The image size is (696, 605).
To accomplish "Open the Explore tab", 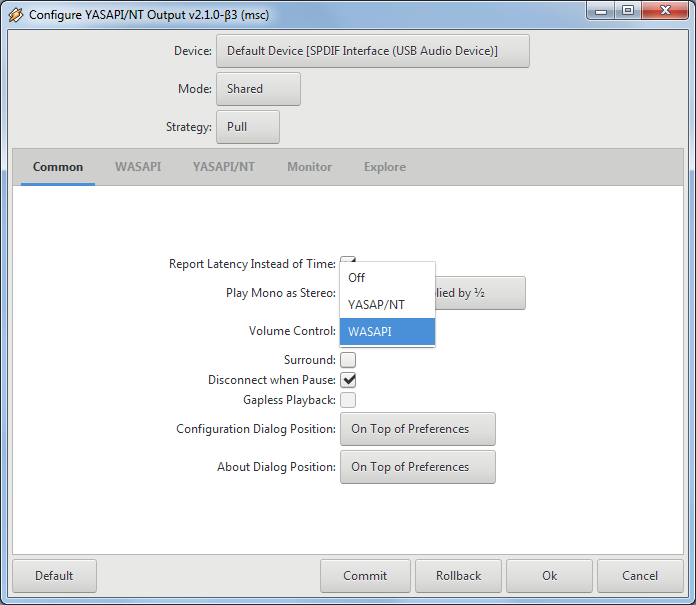I will coord(385,167).
